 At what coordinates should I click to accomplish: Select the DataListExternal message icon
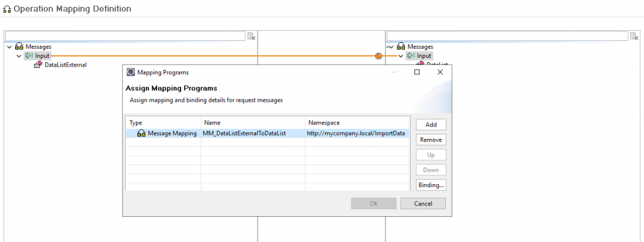point(38,64)
